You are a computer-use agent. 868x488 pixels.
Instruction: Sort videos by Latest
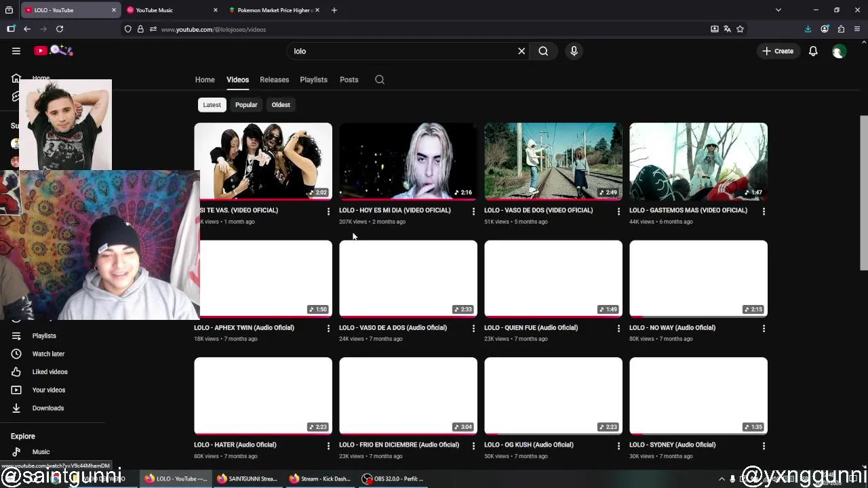click(212, 105)
